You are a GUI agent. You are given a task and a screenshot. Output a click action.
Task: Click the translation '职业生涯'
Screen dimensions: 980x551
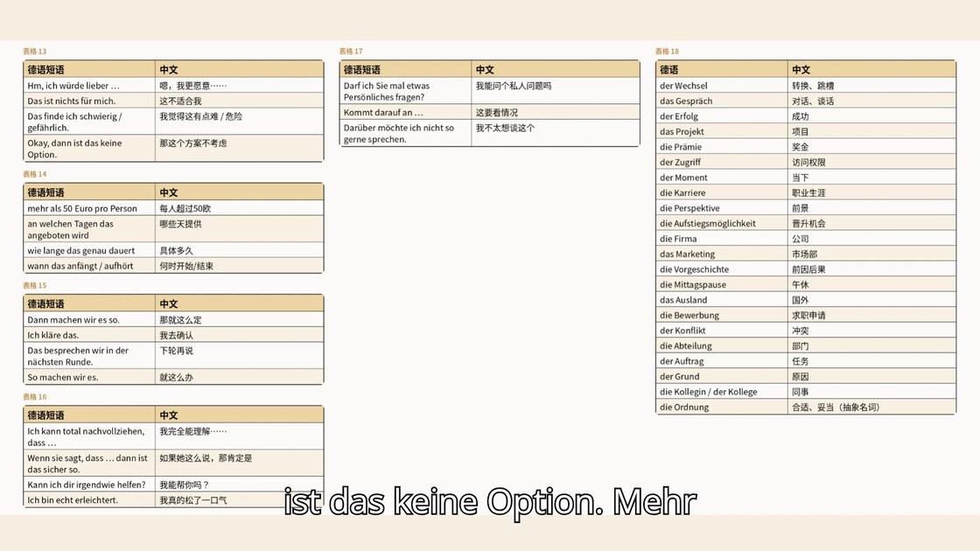pyautogui.click(x=808, y=193)
